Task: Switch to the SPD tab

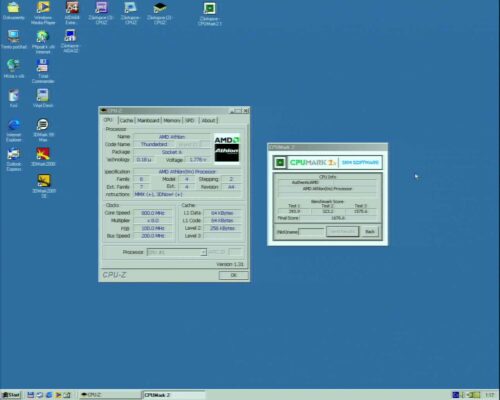Action: coord(190,120)
